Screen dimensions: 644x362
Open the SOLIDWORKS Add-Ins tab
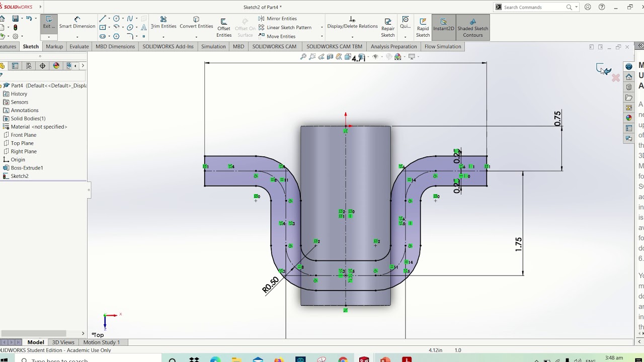click(168, 46)
